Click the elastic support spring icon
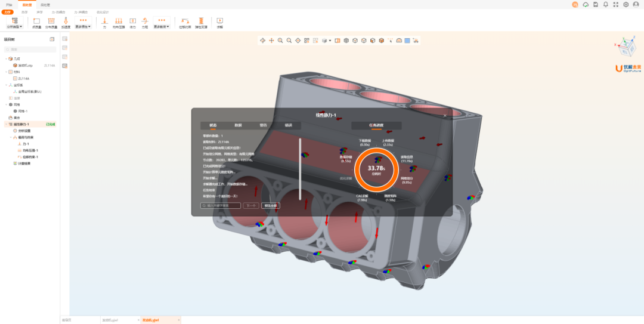Image resolution: width=644 pixels, height=324 pixels. [x=203, y=21]
